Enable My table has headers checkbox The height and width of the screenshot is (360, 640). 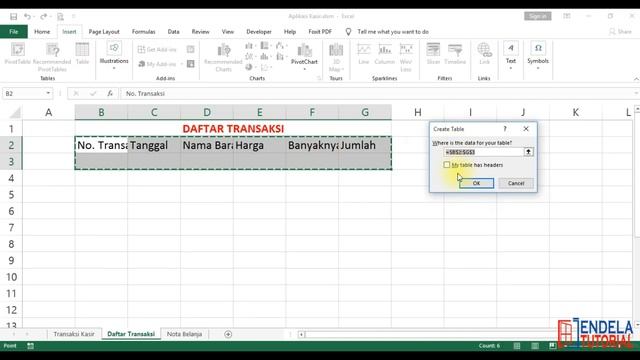447,165
